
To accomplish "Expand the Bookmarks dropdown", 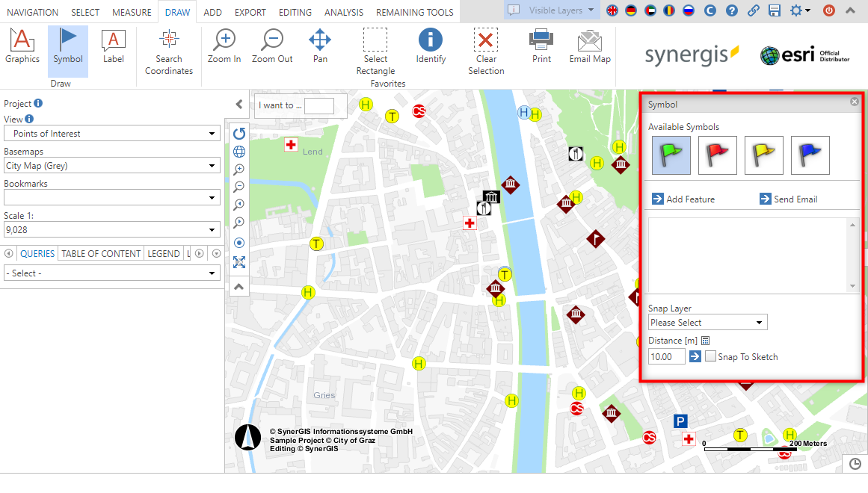I will 111,197.
